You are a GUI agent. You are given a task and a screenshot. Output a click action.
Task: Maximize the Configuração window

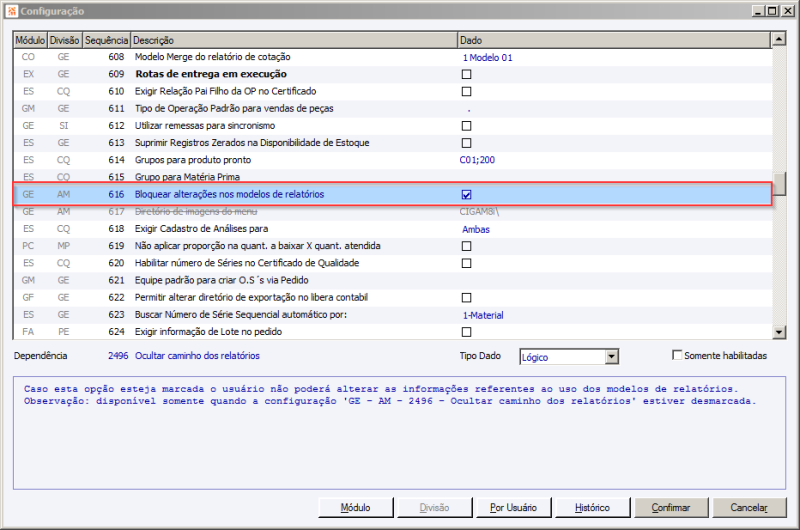[x=773, y=11]
